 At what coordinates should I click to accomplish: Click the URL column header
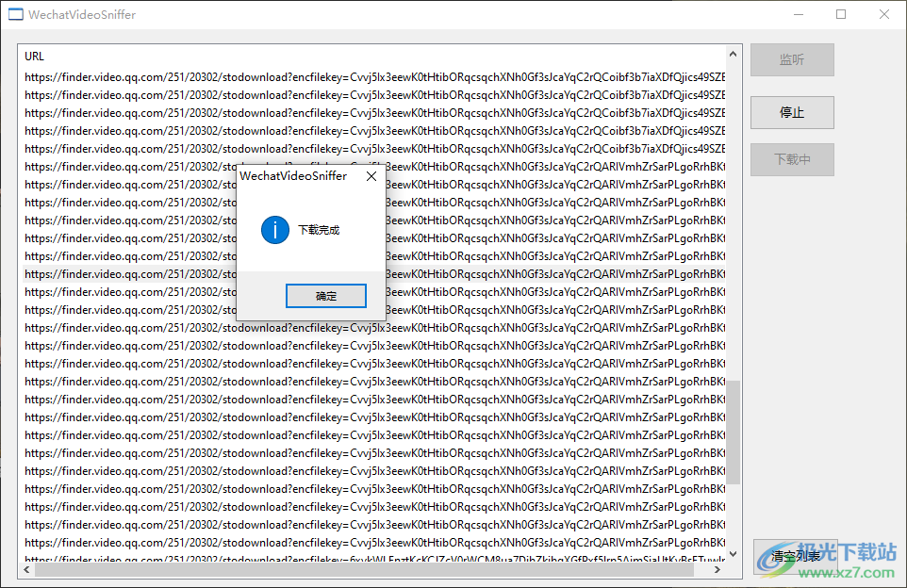pyautogui.click(x=34, y=57)
